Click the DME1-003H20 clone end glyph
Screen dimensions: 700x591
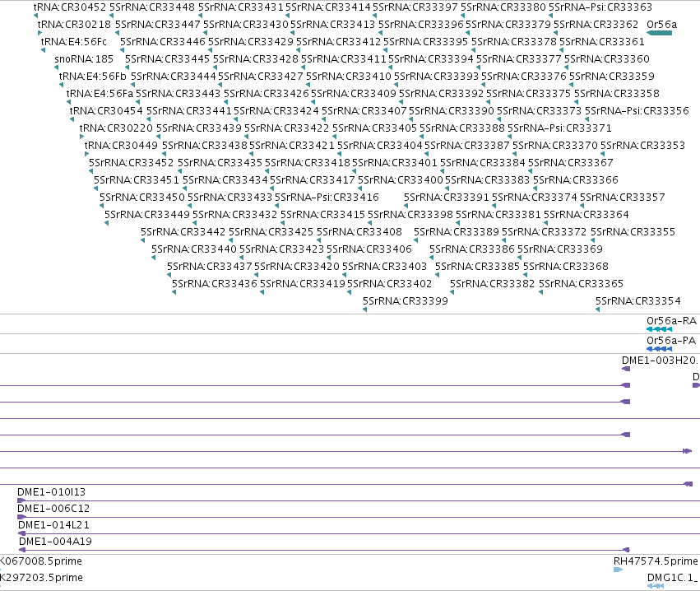626,369
